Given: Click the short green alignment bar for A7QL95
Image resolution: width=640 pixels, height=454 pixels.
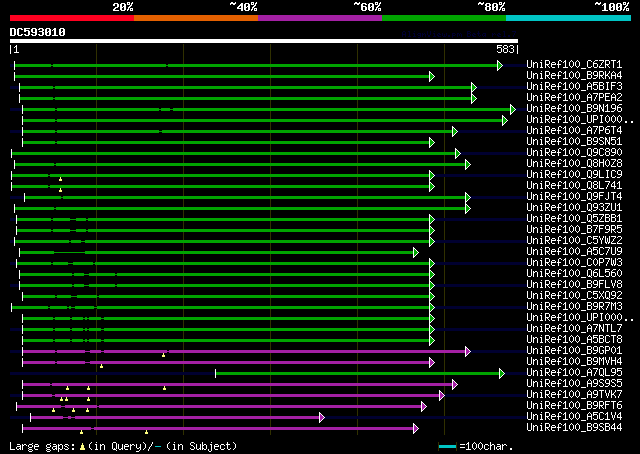Looking at the screenshot, I should pos(357,374).
